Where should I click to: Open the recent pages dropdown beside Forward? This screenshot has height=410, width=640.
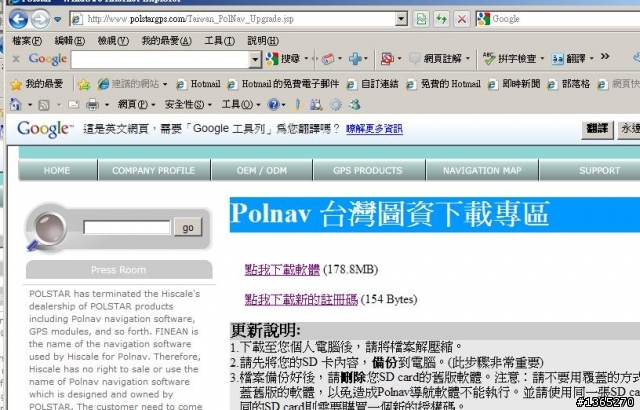coord(58,19)
